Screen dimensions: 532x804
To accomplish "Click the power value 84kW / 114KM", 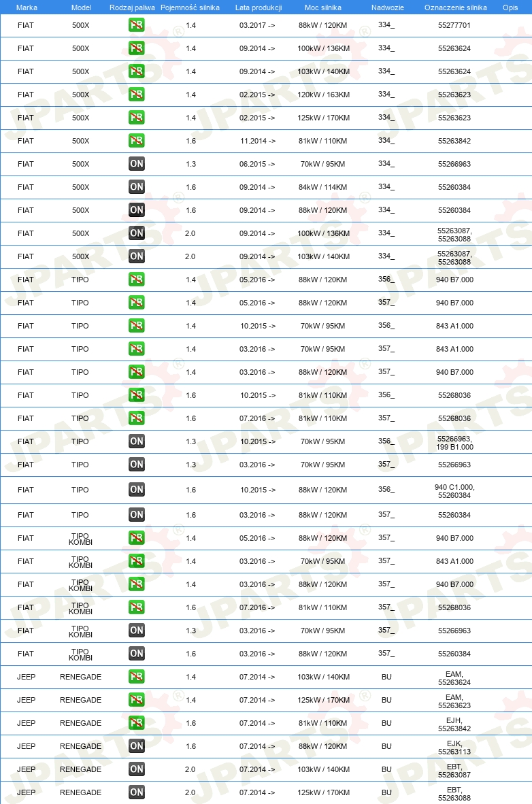I will point(322,186).
